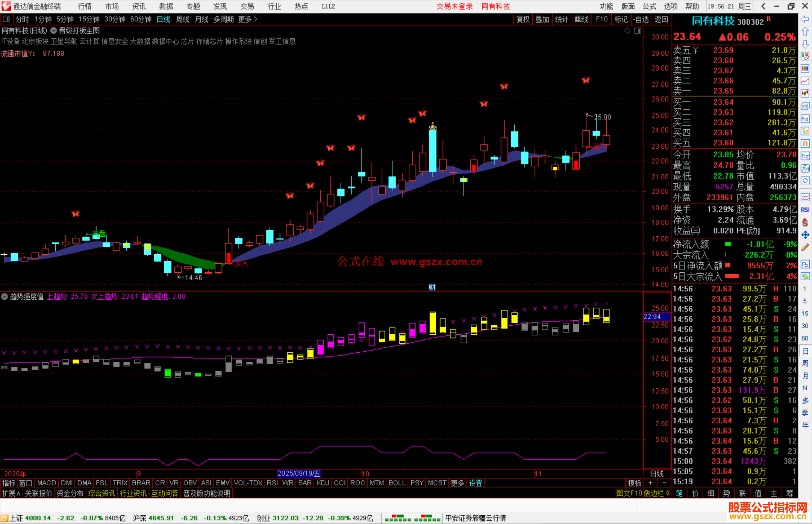
Task: Select the MACD indicator tab
Action: coord(47,483)
